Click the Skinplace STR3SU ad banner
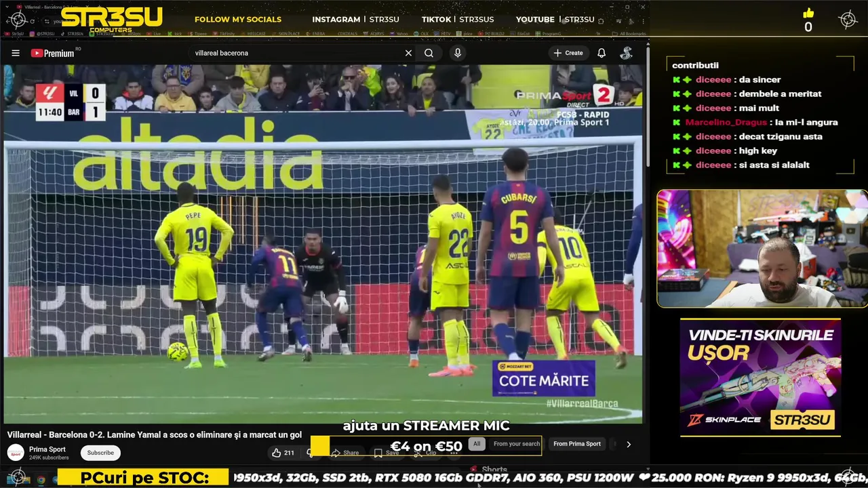The height and width of the screenshot is (488, 868). (760, 378)
